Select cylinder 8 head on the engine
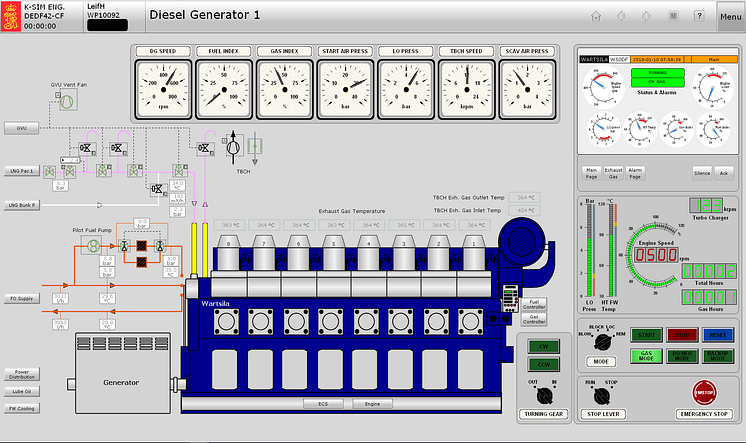746x443 pixels. tap(228, 254)
